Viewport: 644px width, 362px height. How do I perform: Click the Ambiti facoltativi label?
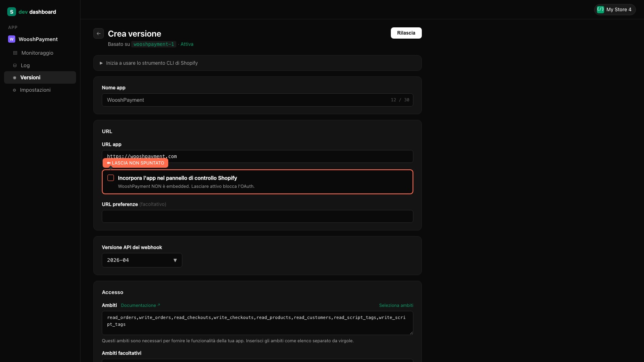click(122, 353)
